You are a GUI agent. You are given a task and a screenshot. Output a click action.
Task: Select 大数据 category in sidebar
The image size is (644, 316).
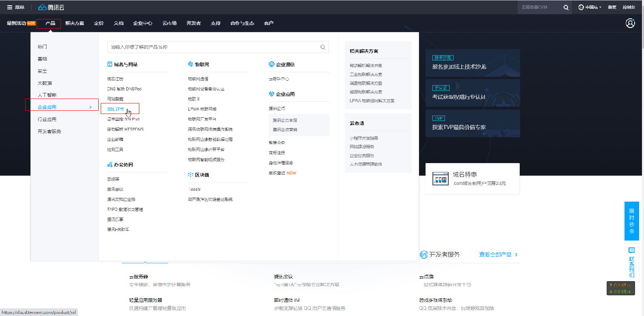coord(45,83)
